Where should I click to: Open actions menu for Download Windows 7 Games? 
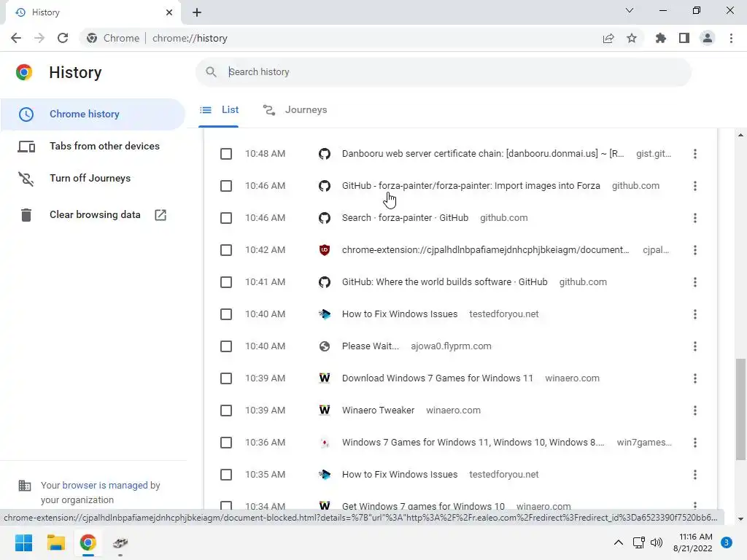[695, 378]
